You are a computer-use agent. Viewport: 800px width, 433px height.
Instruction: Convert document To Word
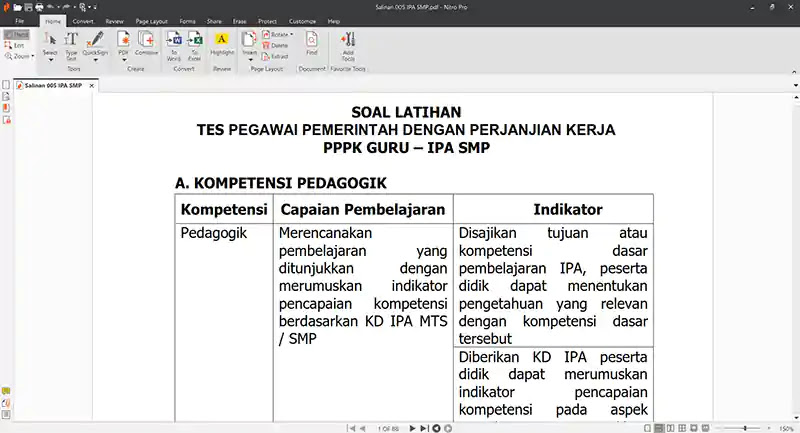tap(174, 46)
